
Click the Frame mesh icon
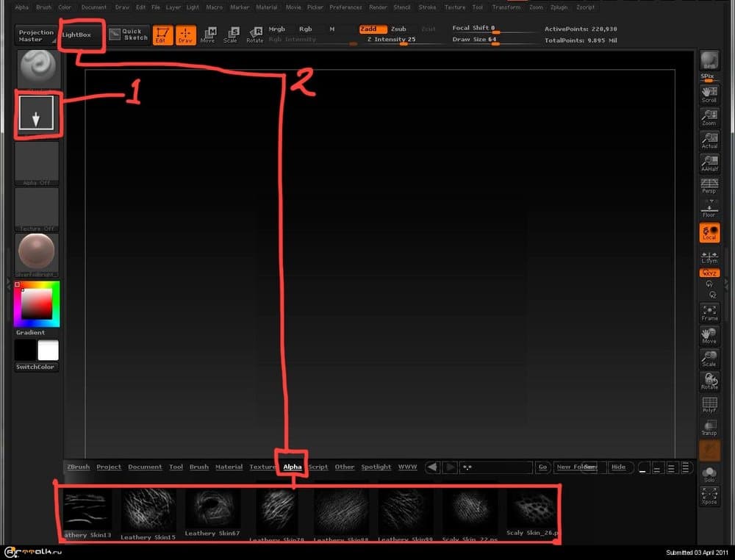(x=709, y=312)
